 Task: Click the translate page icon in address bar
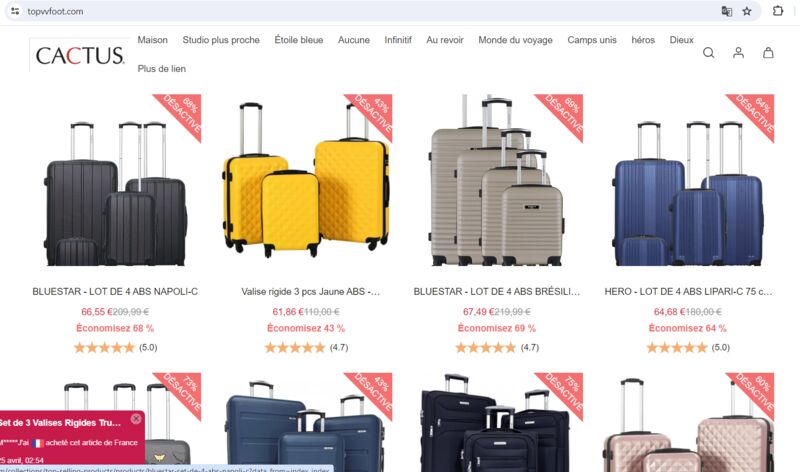[x=727, y=11]
